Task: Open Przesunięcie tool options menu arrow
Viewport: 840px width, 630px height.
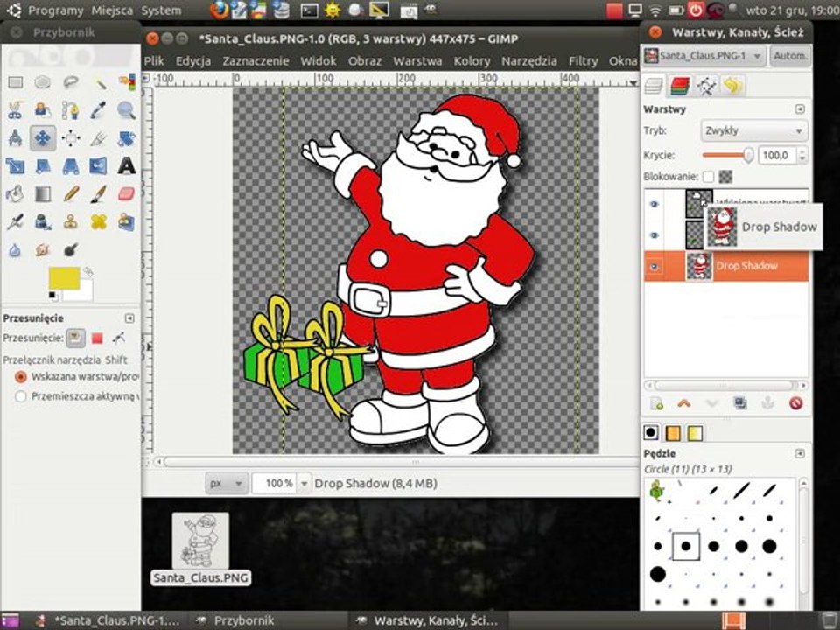Action: (x=129, y=318)
